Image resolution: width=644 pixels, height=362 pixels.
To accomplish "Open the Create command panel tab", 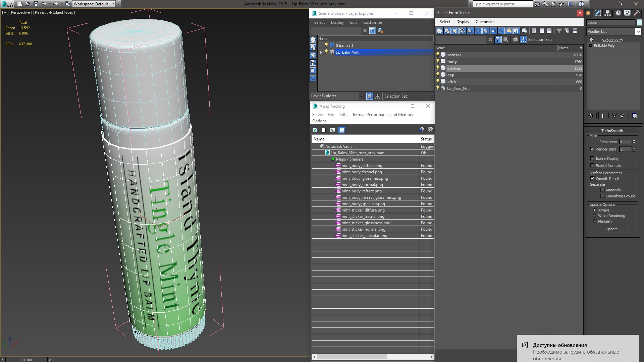I will [588, 13].
